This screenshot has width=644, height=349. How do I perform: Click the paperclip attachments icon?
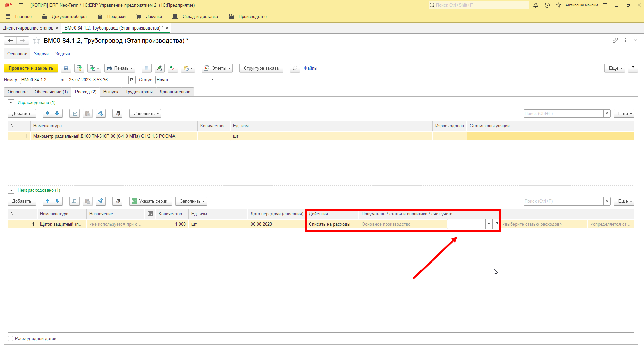point(295,68)
